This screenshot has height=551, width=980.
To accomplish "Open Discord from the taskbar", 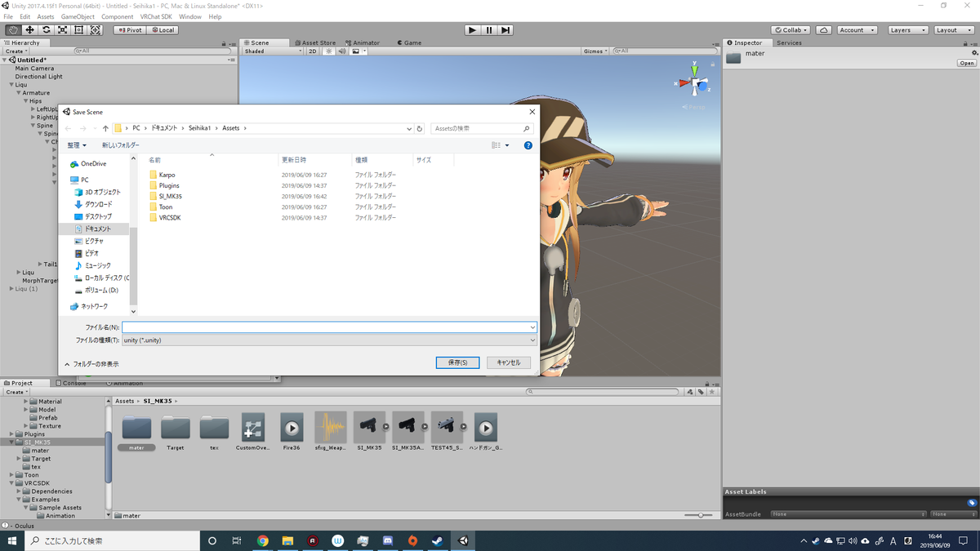I will click(388, 540).
